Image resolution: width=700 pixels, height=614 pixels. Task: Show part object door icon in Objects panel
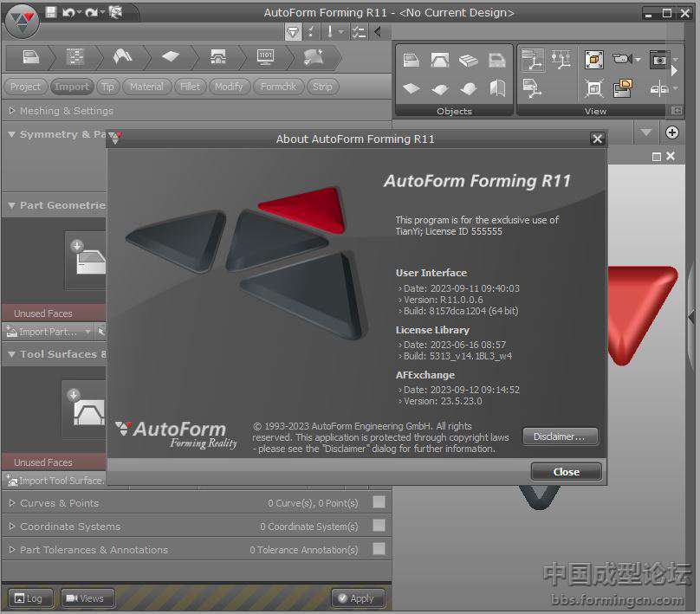pos(412,60)
